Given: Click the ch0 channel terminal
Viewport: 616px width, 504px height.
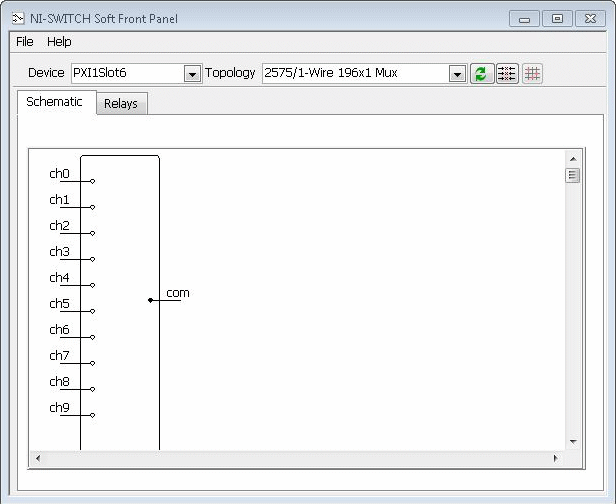Looking at the screenshot, I should [x=92, y=181].
